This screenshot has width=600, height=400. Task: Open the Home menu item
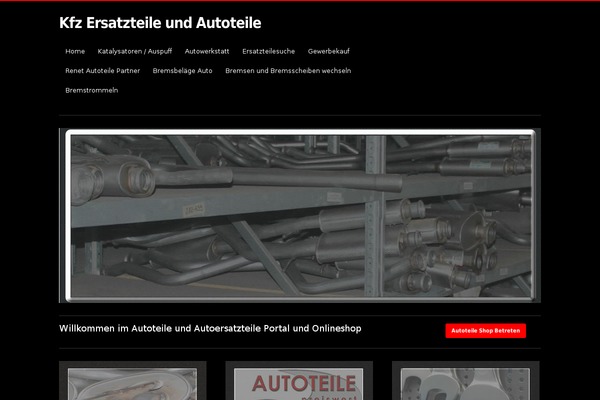[x=75, y=51]
